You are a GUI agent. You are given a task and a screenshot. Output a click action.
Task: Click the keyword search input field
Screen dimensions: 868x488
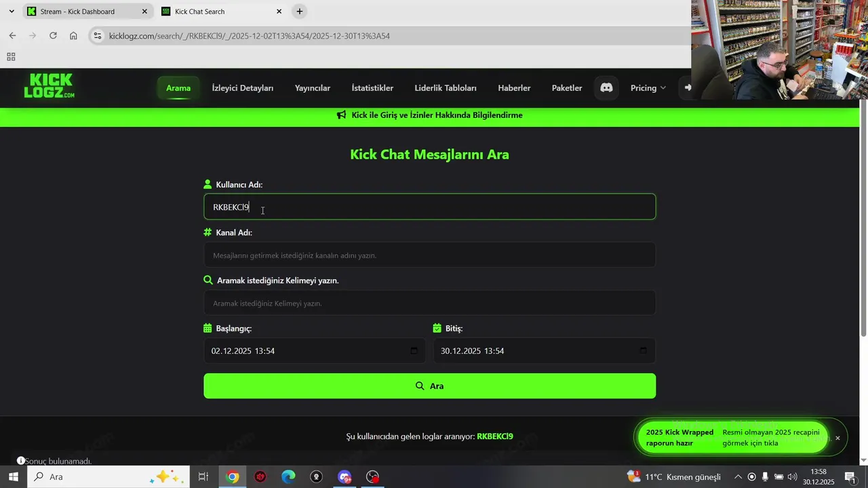tap(429, 303)
